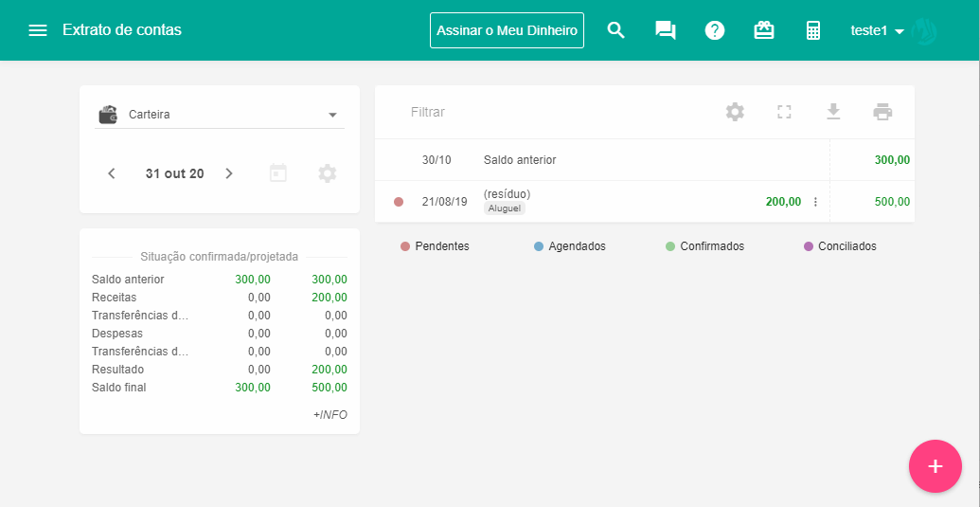The width and height of the screenshot is (980, 507).
Task: Open the help question mark icon
Action: (x=715, y=30)
